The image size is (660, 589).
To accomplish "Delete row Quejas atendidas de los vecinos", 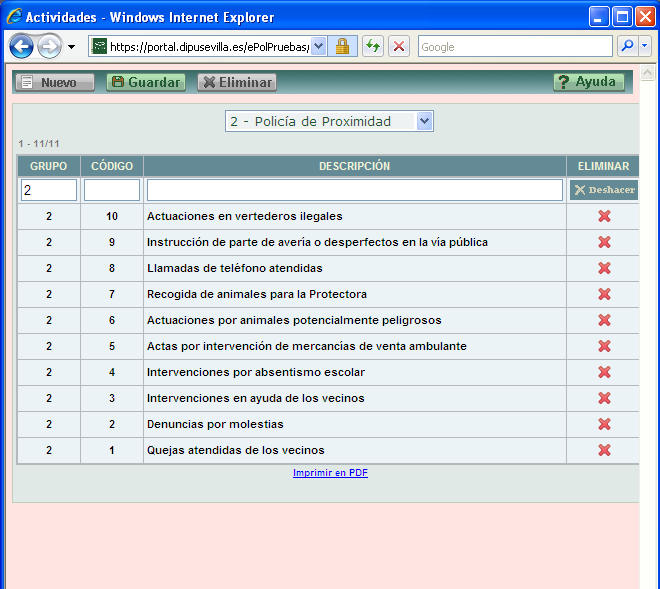I will pyautogui.click(x=604, y=450).
